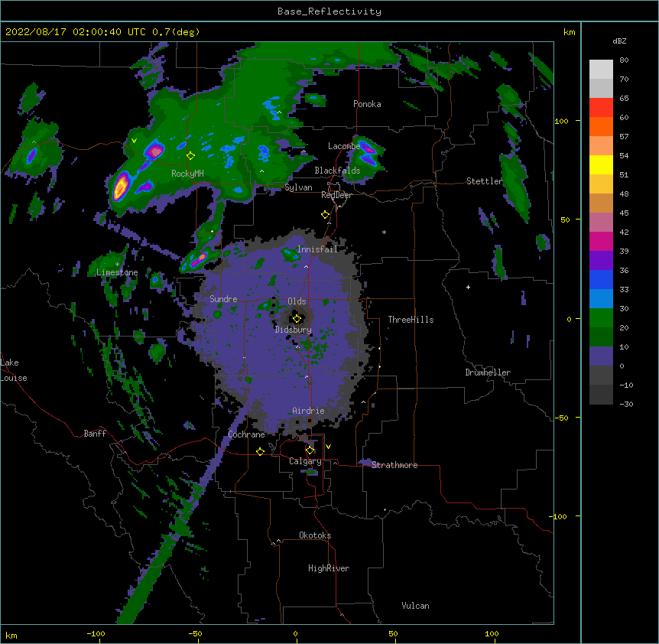Click the Sundre city label

223,299
